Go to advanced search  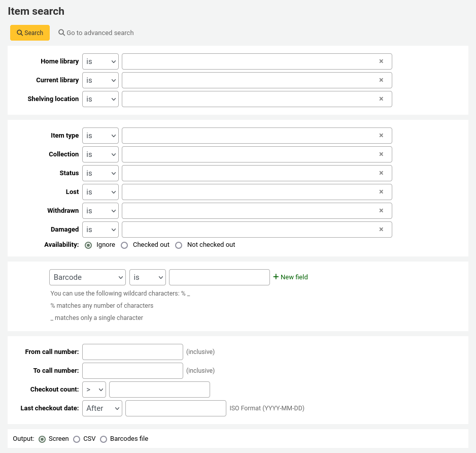96,33
